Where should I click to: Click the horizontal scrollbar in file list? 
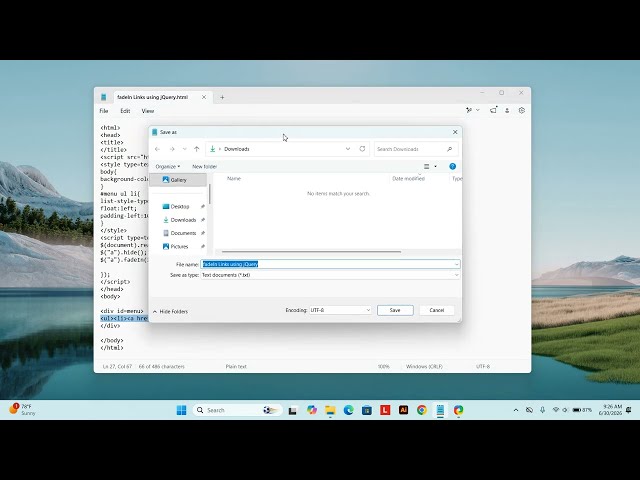tap(311, 252)
